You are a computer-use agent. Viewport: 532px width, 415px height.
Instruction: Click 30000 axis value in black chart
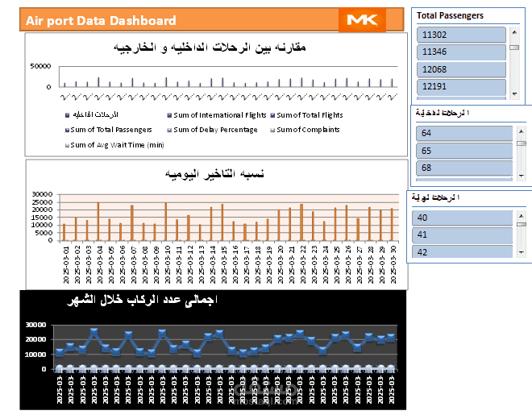pos(35,325)
